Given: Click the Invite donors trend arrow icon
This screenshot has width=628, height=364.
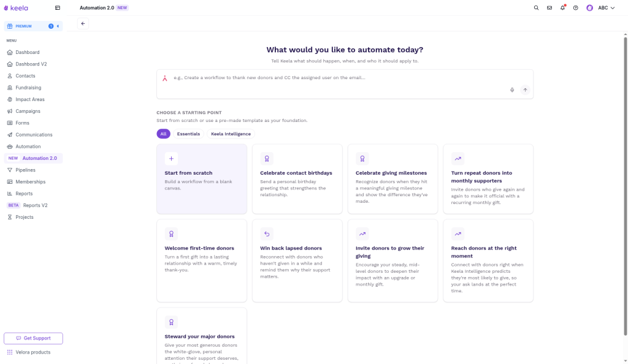Looking at the screenshot, I should (362, 234).
